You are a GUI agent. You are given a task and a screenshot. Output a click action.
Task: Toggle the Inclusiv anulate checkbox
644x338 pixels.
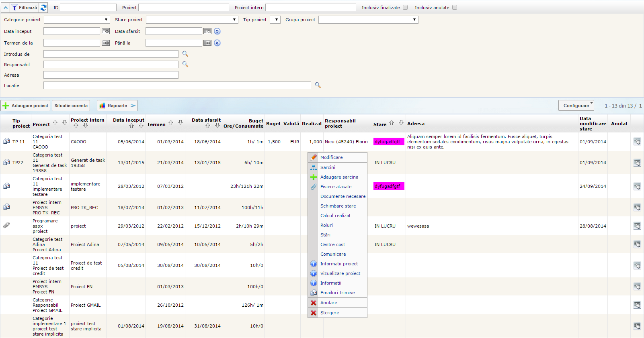[455, 8]
